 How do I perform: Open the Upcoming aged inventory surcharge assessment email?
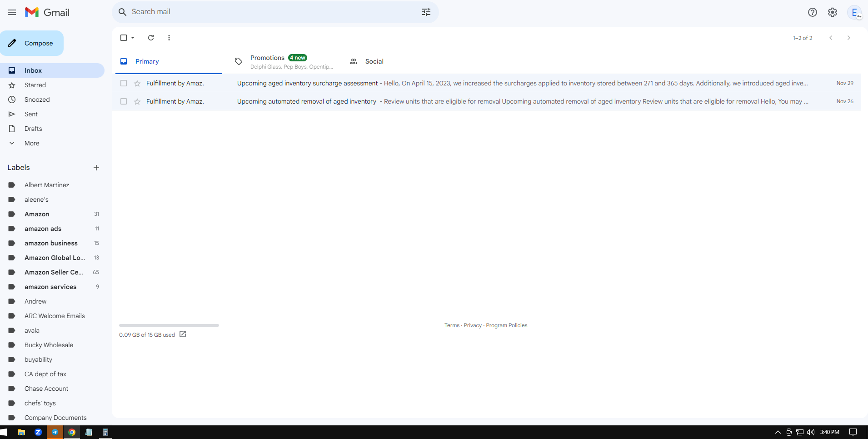tap(486, 83)
